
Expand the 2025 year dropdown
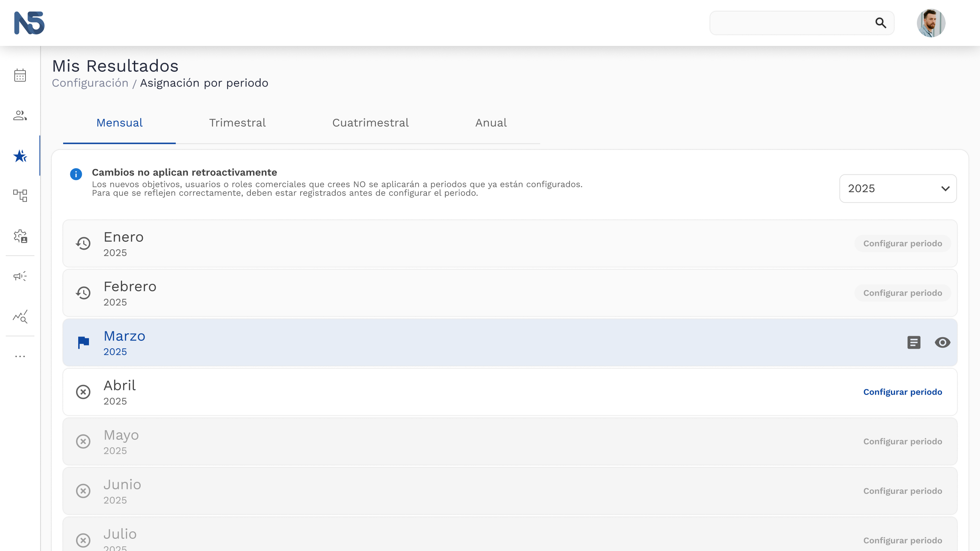coord(898,188)
